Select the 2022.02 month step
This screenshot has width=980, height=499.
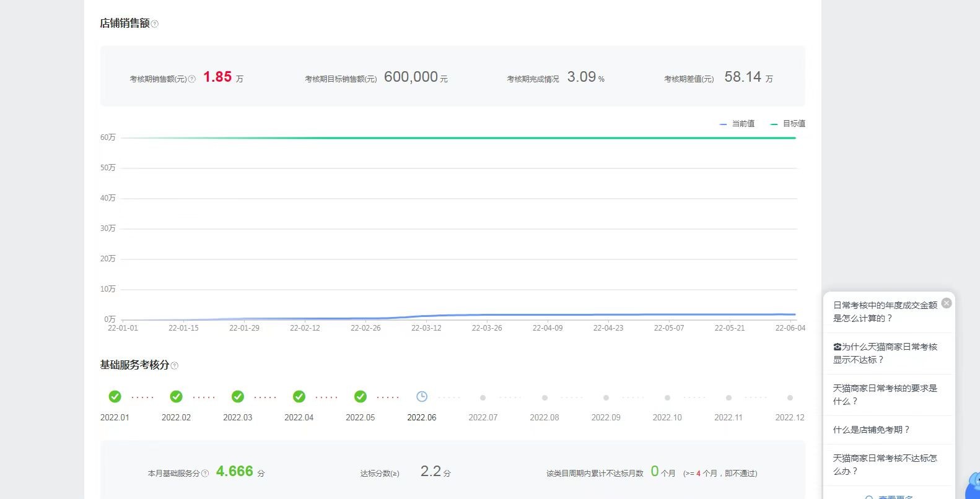click(x=176, y=406)
